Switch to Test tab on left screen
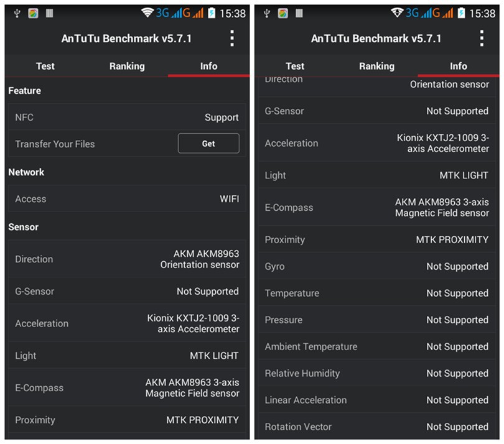 pos(45,66)
